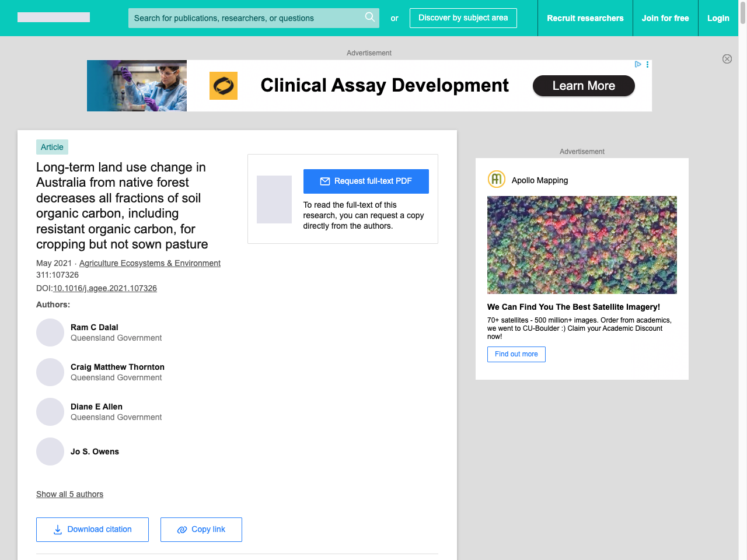This screenshot has width=747, height=560.
Task: Click the Download citation button
Action: tap(92, 530)
